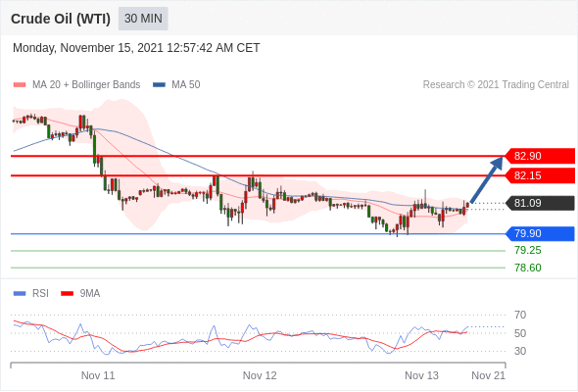Click the green 79.25 support label
The height and width of the screenshot is (392, 578).
528,251
